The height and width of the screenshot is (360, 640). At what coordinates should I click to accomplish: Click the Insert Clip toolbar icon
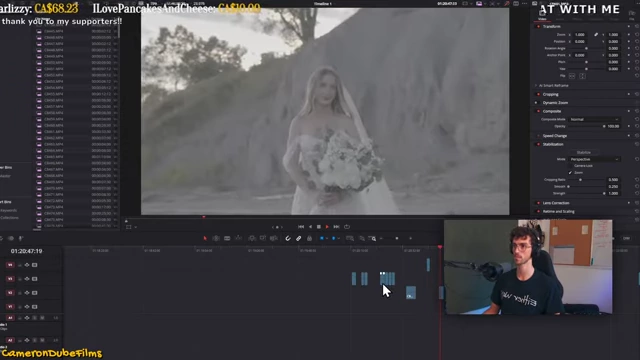[x=252, y=238]
